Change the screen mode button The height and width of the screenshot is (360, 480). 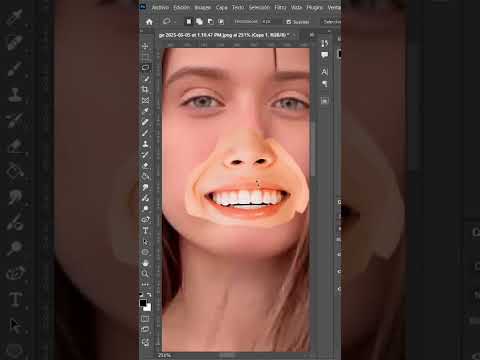145,330
